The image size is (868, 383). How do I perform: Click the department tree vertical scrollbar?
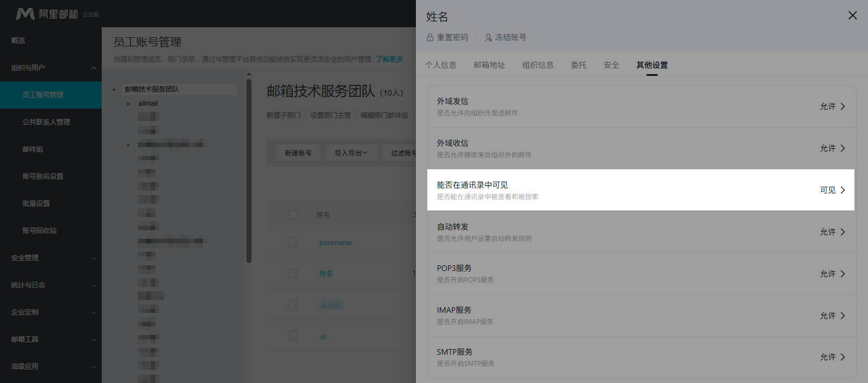249,170
